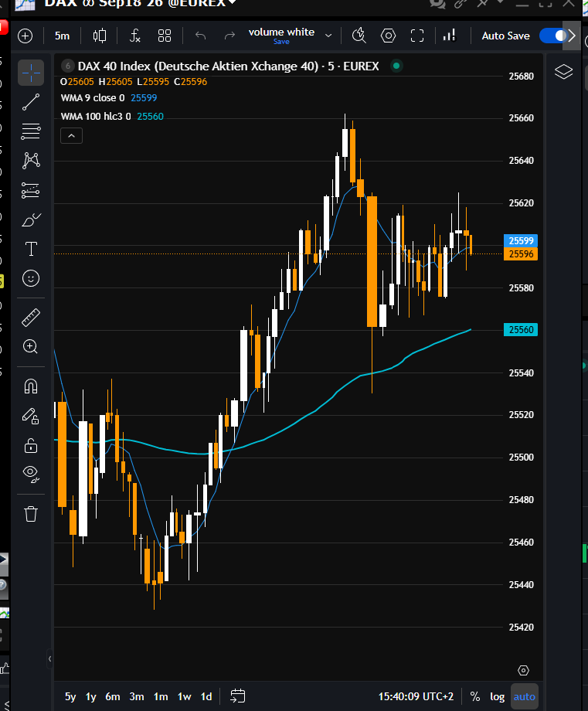
Task: Select the crosshair cursor tool
Action: pyautogui.click(x=31, y=73)
